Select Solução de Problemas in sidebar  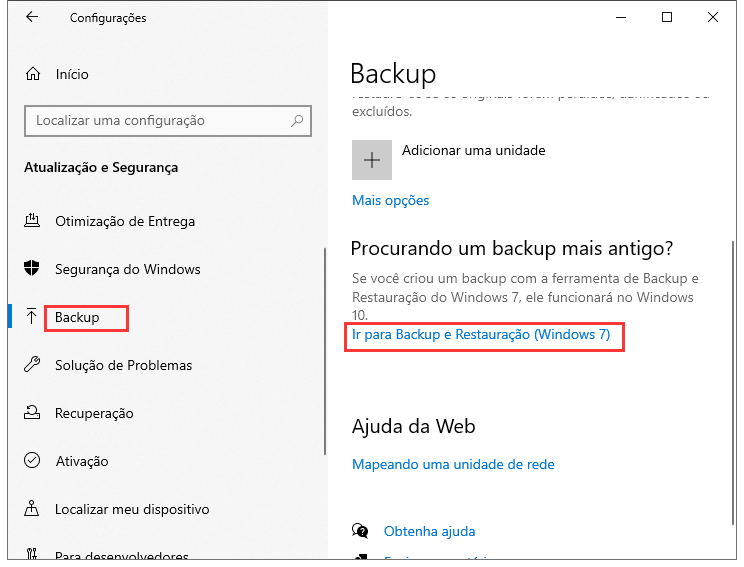[123, 365]
